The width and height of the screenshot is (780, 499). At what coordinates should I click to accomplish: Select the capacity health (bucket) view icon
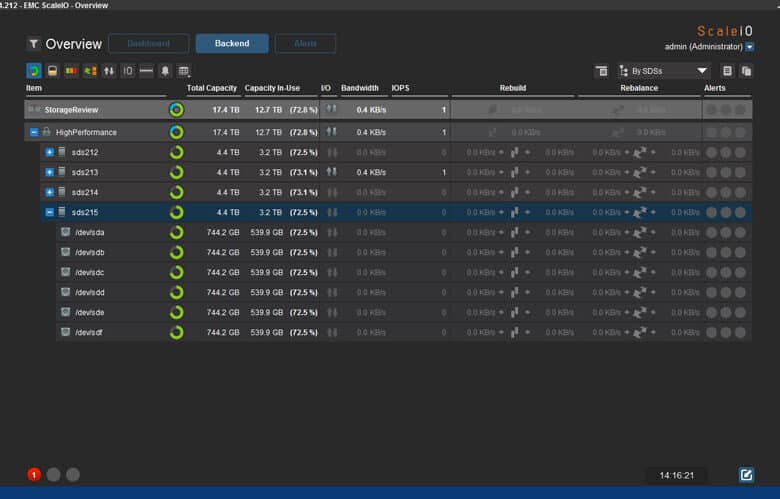52,71
